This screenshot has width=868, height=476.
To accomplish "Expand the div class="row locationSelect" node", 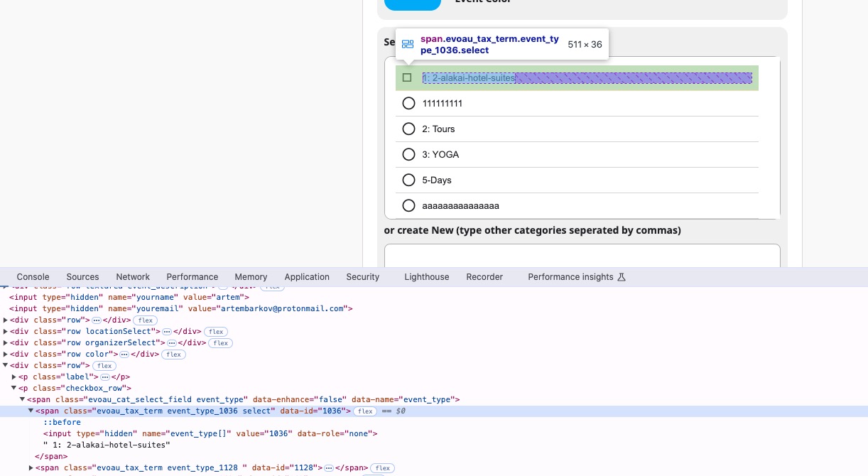I will [x=6, y=332].
